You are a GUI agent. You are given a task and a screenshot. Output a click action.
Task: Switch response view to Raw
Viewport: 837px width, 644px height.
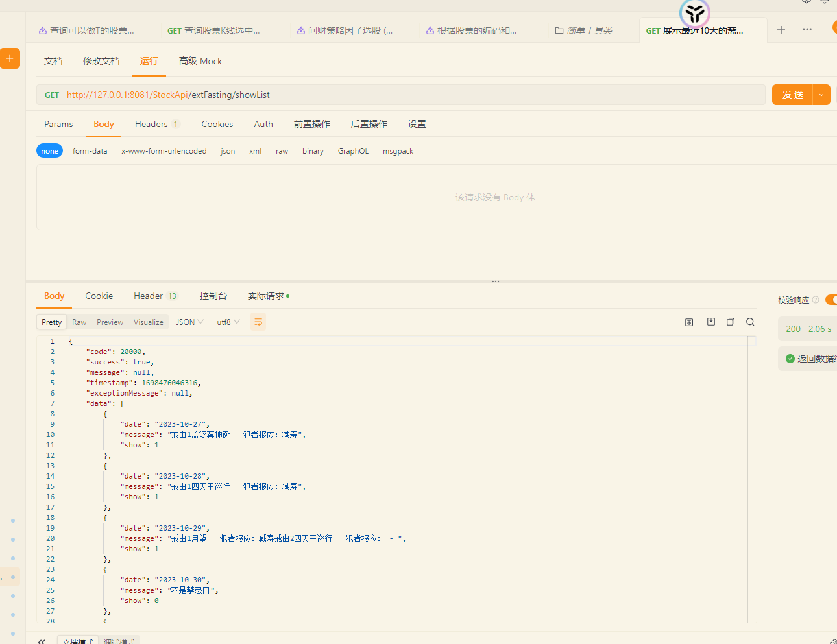coord(79,322)
